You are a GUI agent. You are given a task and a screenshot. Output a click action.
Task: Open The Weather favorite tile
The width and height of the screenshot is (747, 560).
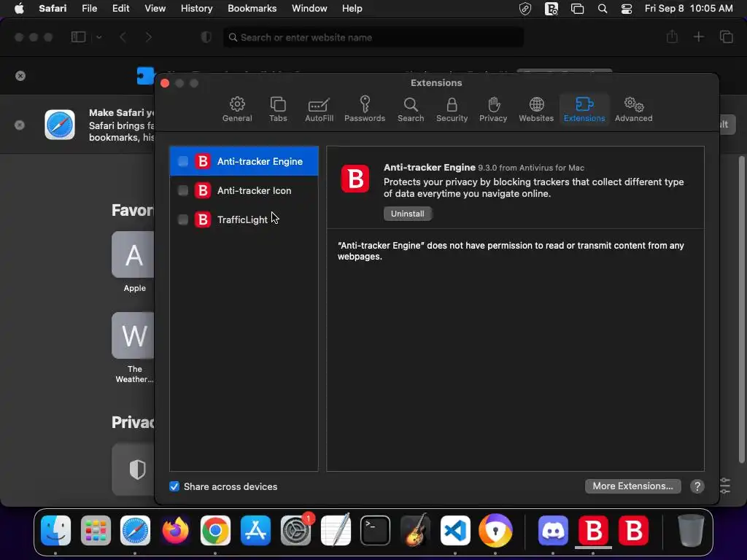[x=133, y=335]
